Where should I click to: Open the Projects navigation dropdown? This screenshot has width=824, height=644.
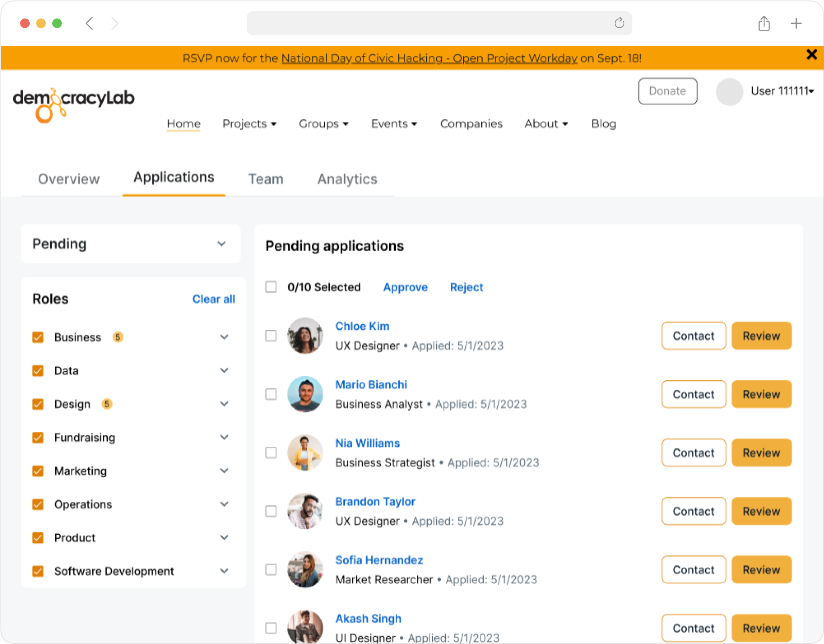[x=249, y=124]
